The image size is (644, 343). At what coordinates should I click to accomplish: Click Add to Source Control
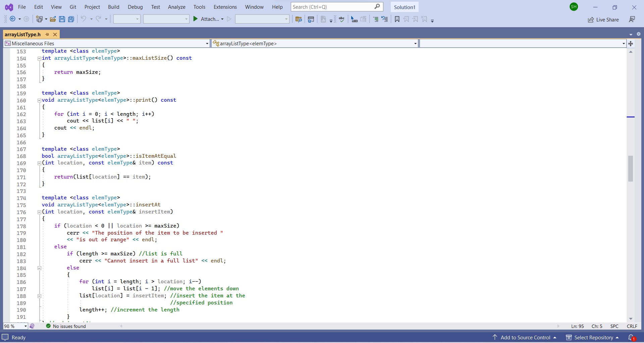coord(525,337)
